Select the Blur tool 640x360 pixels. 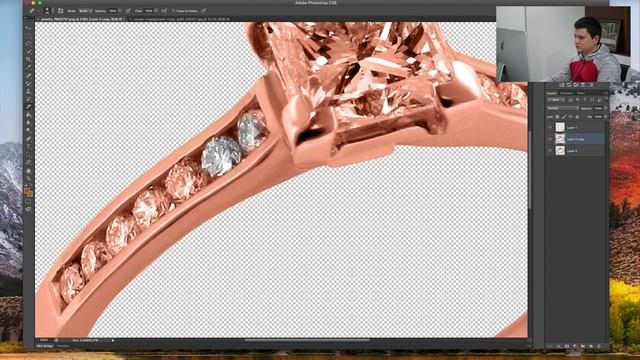click(x=29, y=122)
